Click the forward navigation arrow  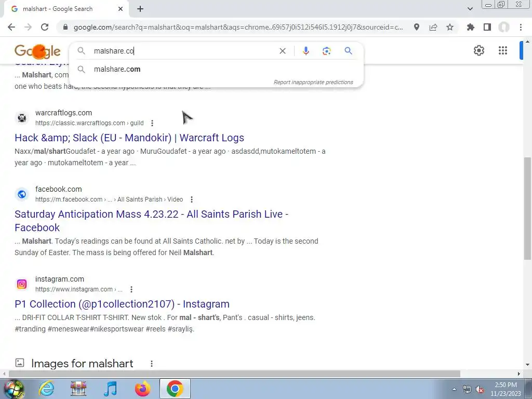click(28, 27)
